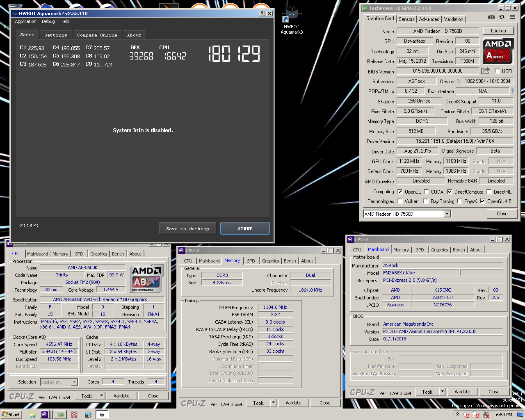Click GPU-Z screenshot camera icon
Image resolution: width=525 pixels, height=420 pixels.
(x=491, y=17)
